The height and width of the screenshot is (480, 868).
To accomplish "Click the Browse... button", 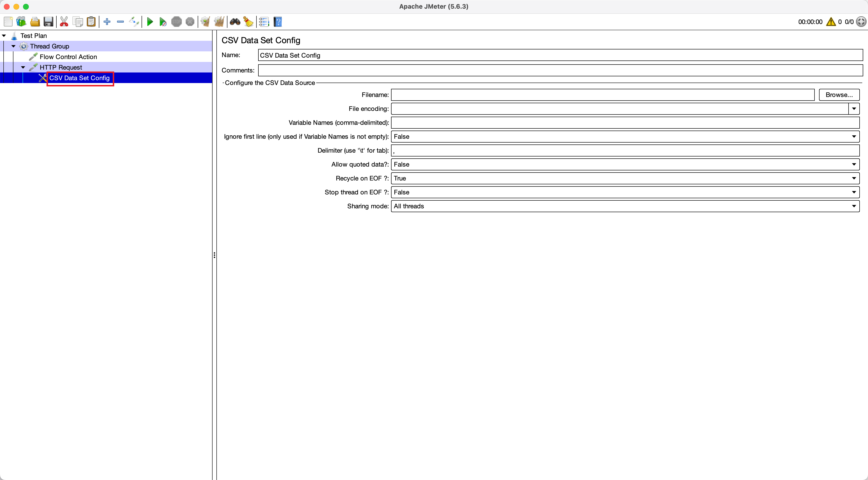I will (x=839, y=95).
